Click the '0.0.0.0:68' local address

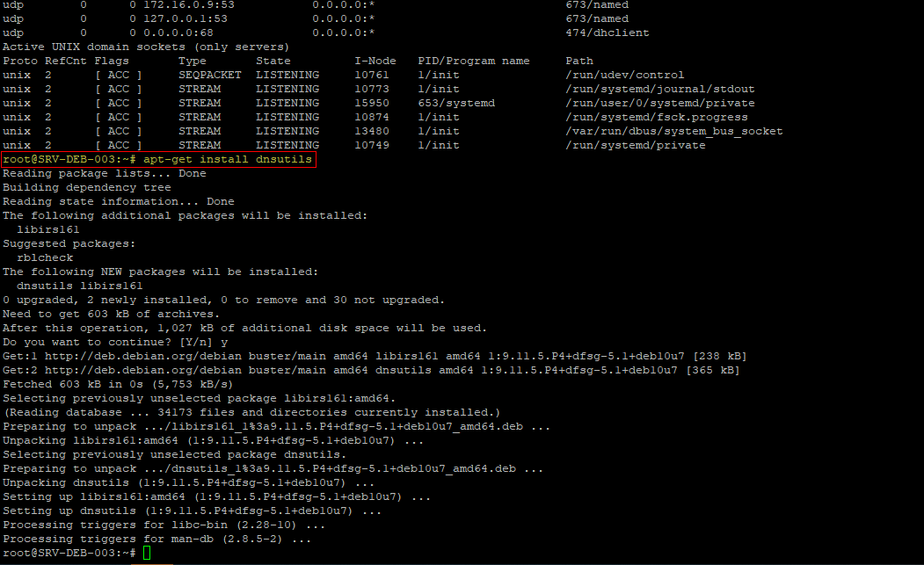coord(178,33)
